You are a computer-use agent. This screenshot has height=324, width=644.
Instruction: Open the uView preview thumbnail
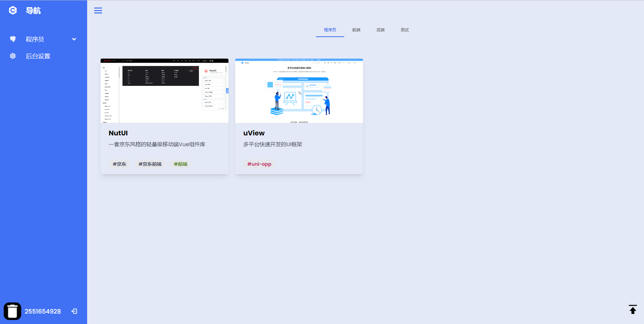[299, 91]
